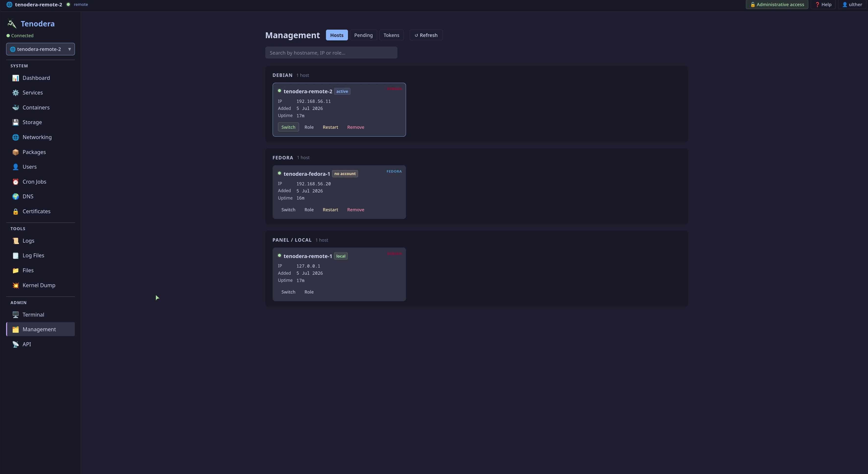The height and width of the screenshot is (474, 868).
Task: Click the Cron Jobs alarm clock icon
Action: tap(15, 182)
